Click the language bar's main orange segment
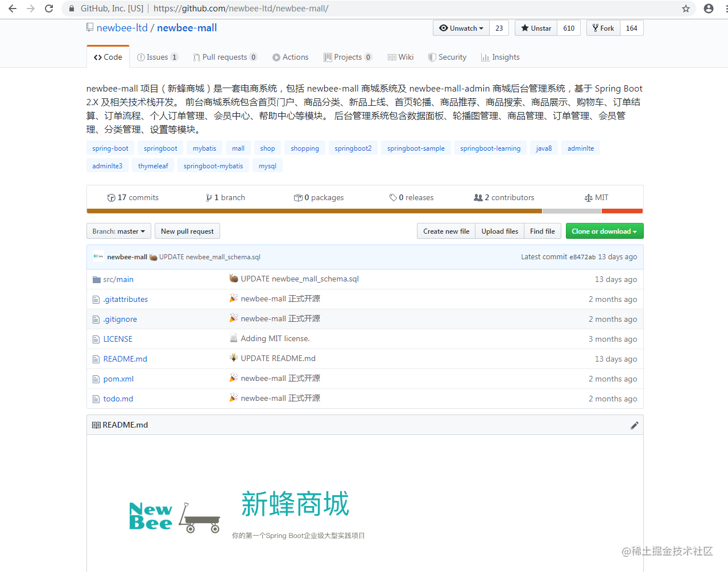Viewport: 728px width, 572px height. pos(315,211)
